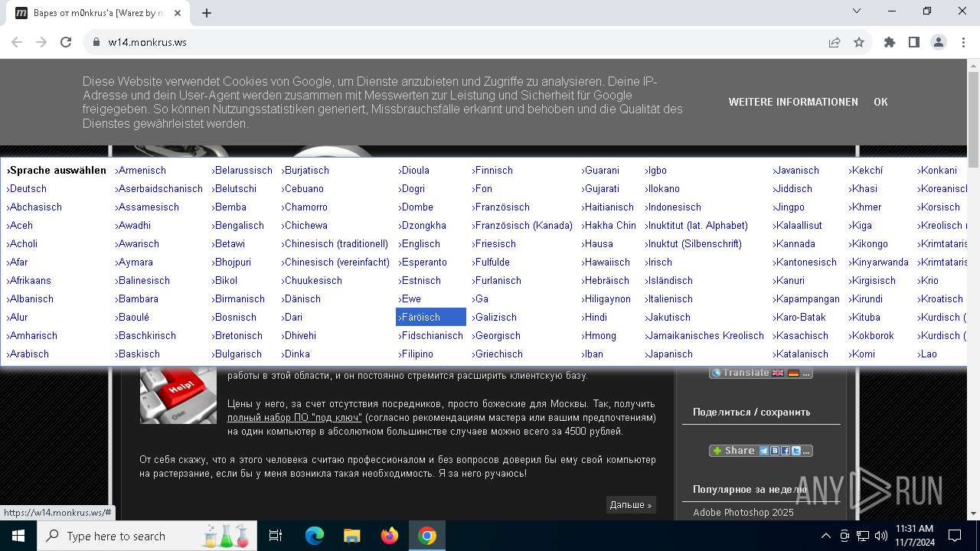Show hidden system tray icons
980x551 pixels.
click(825, 536)
